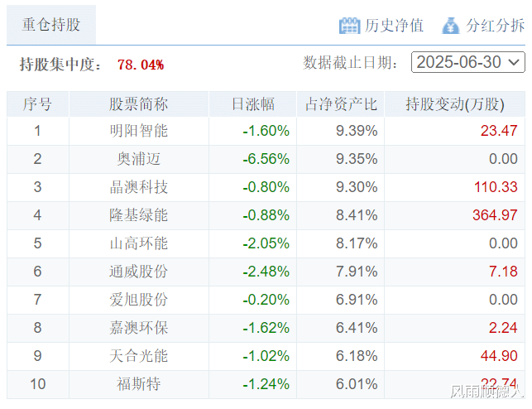Open the 分红分拆 link
The image size is (532, 409).
point(495,26)
